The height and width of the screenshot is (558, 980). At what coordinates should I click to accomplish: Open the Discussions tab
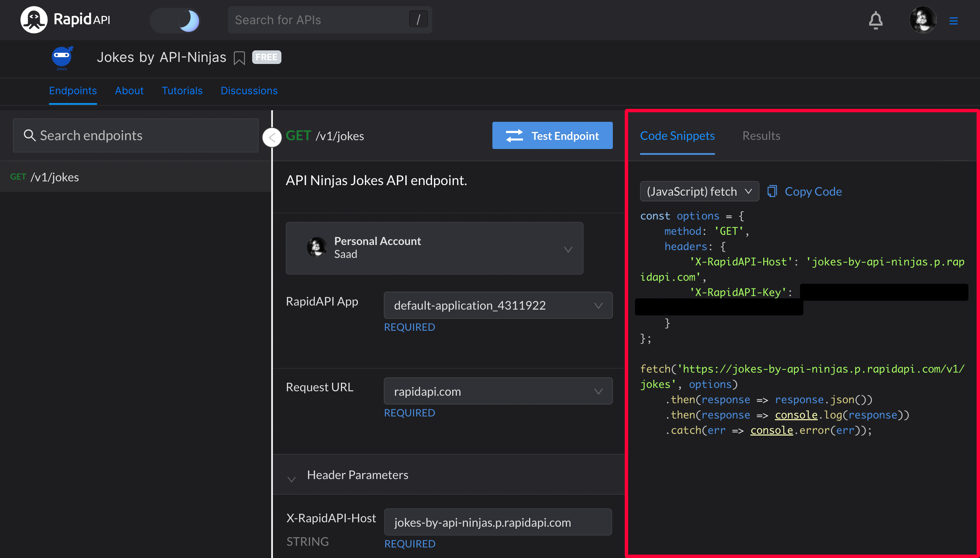click(x=249, y=91)
